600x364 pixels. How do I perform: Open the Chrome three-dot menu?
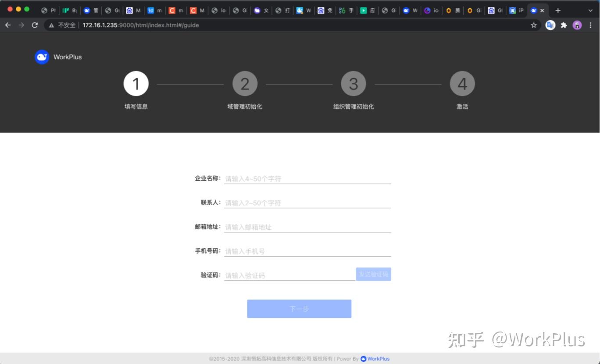coord(591,25)
